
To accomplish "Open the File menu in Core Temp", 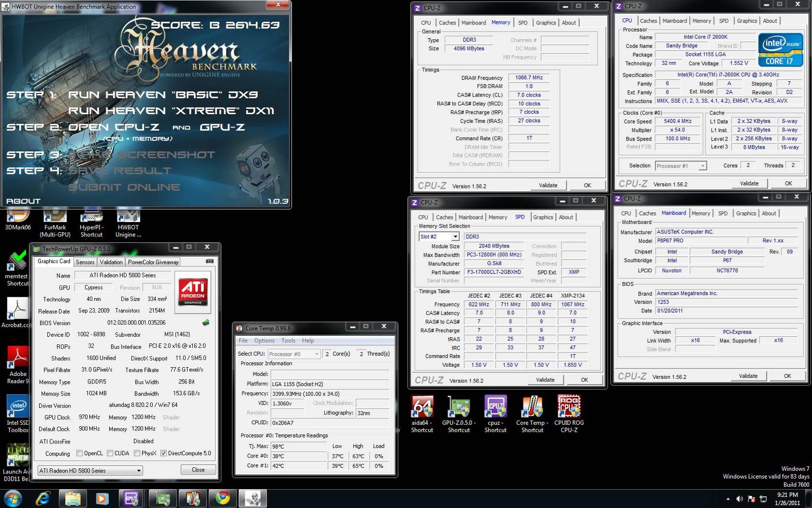I will [x=243, y=340].
